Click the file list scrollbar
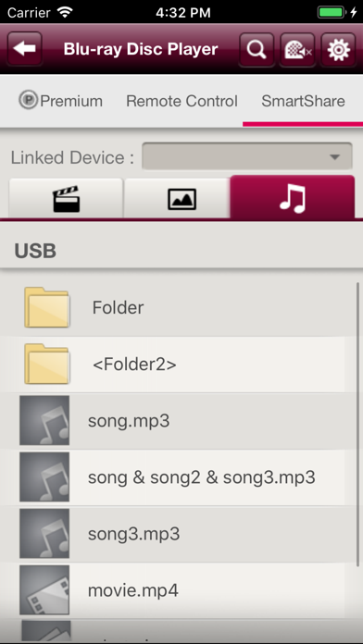363x644 pixels. coord(357,422)
